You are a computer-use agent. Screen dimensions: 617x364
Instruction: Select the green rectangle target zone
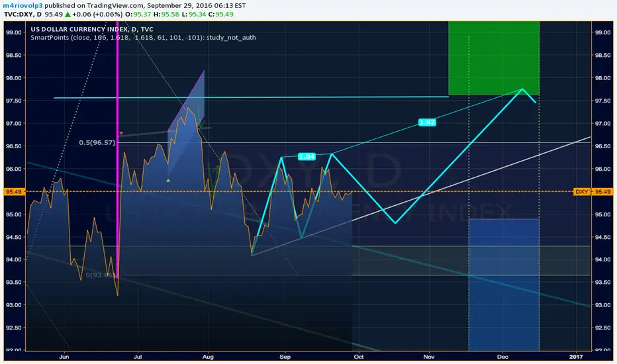[x=494, y=58]
